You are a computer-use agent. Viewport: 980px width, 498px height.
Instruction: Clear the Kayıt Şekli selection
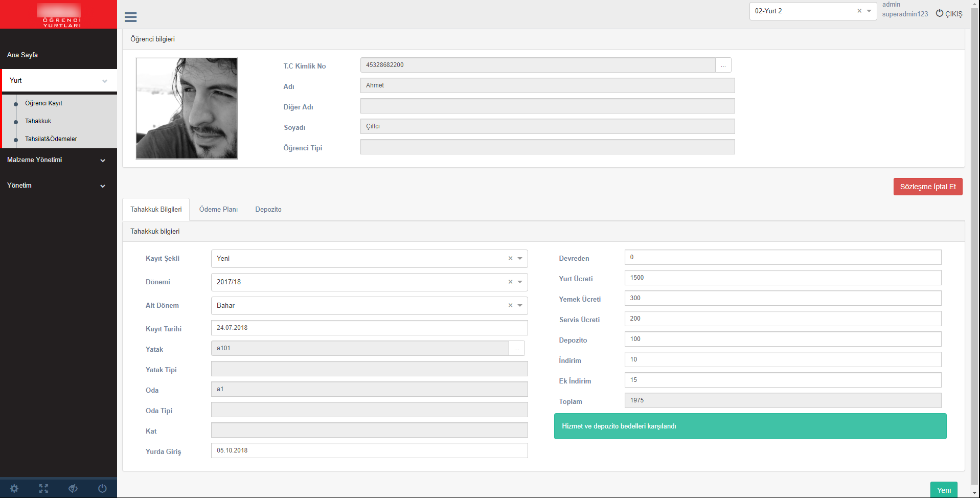(x=510, y=258)
